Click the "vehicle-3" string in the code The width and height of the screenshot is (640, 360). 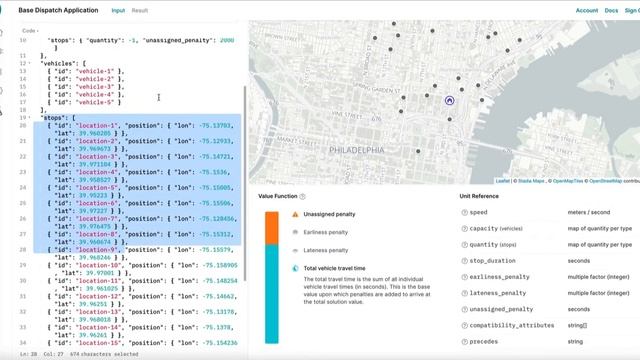point(95,87)
